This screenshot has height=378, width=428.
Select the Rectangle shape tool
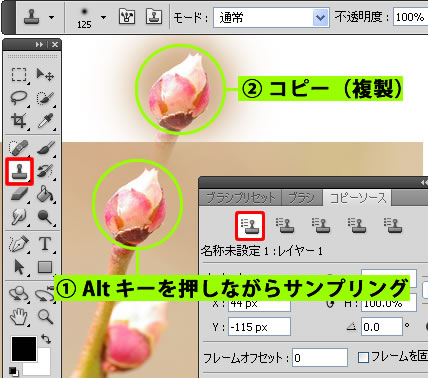coord(45,267)
